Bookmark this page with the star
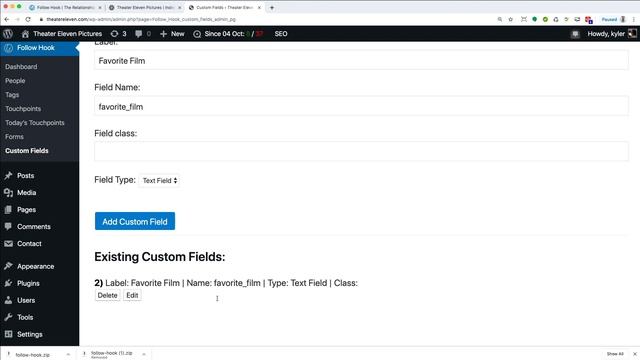 pos(511,19)
